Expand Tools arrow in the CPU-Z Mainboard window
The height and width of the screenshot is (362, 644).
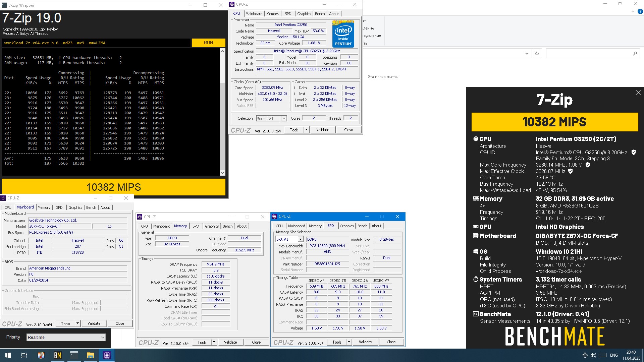click(x=77, y=323)
